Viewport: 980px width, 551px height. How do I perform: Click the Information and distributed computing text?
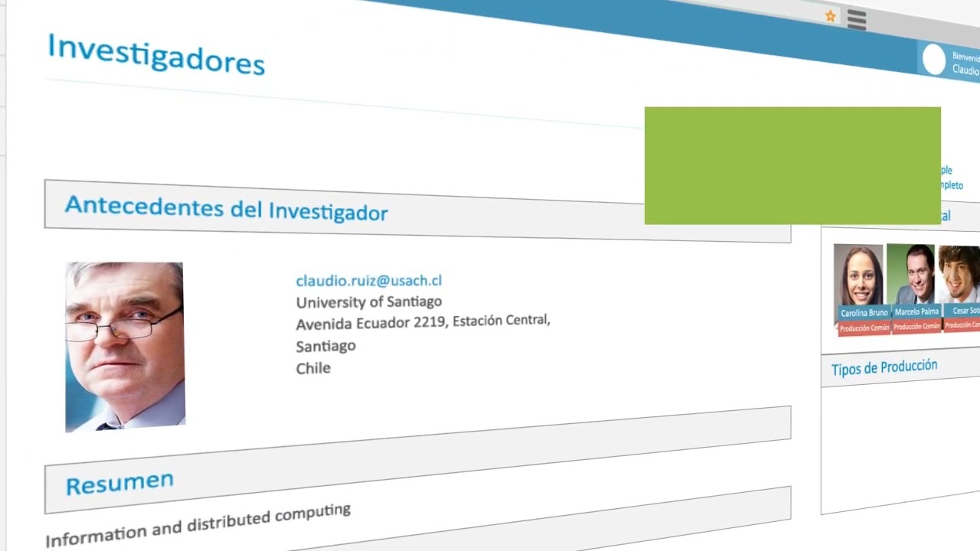[x=198, y=525]
